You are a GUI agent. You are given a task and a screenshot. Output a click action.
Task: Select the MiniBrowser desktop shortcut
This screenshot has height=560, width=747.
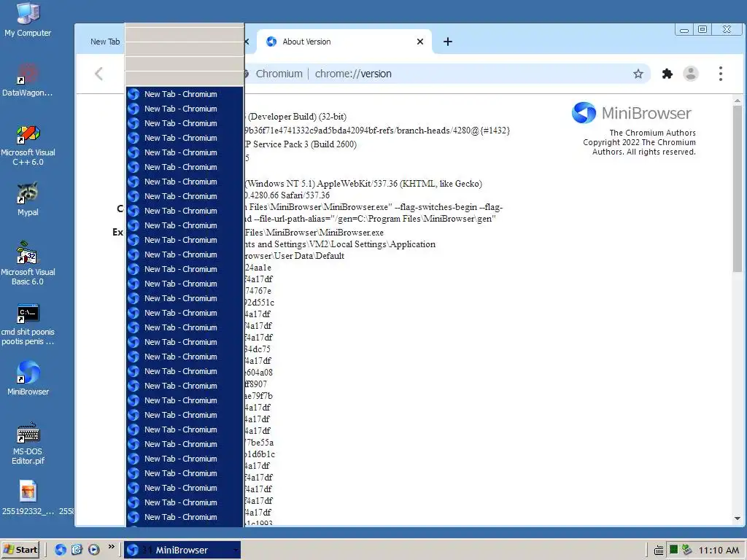(28, 378)
